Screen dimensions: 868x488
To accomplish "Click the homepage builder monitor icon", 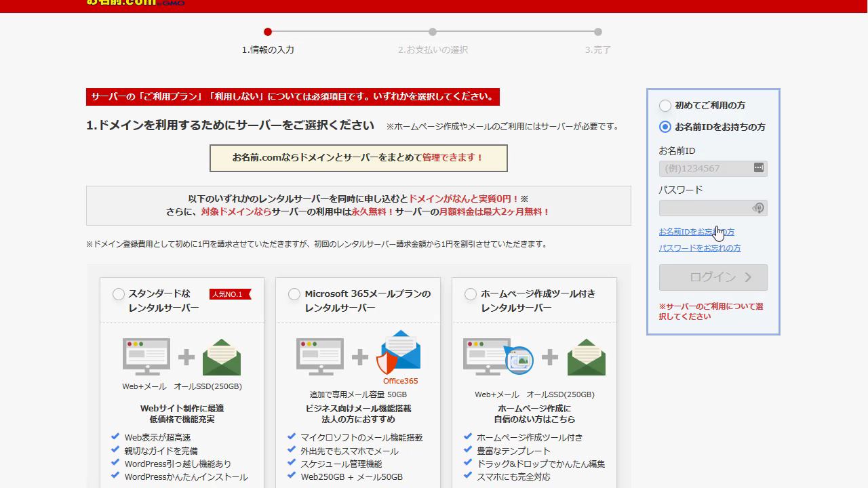I will tap(497, 357).
